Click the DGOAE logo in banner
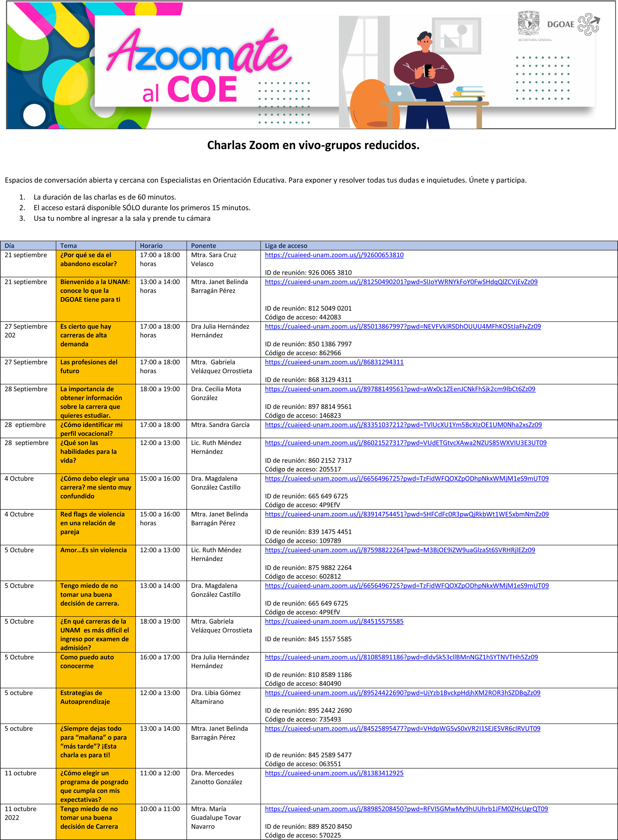 click(574, 24)
